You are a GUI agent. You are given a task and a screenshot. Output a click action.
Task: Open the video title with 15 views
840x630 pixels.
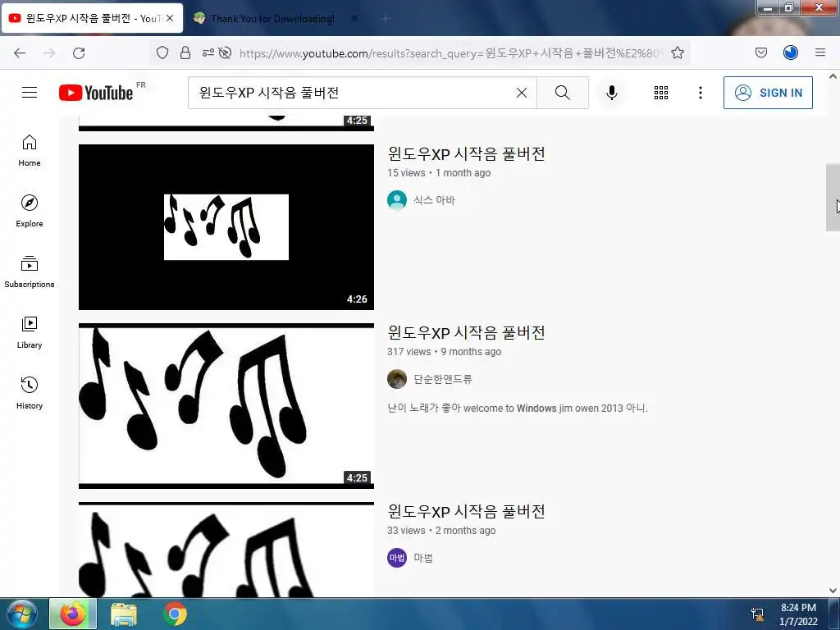coord(466,154)
